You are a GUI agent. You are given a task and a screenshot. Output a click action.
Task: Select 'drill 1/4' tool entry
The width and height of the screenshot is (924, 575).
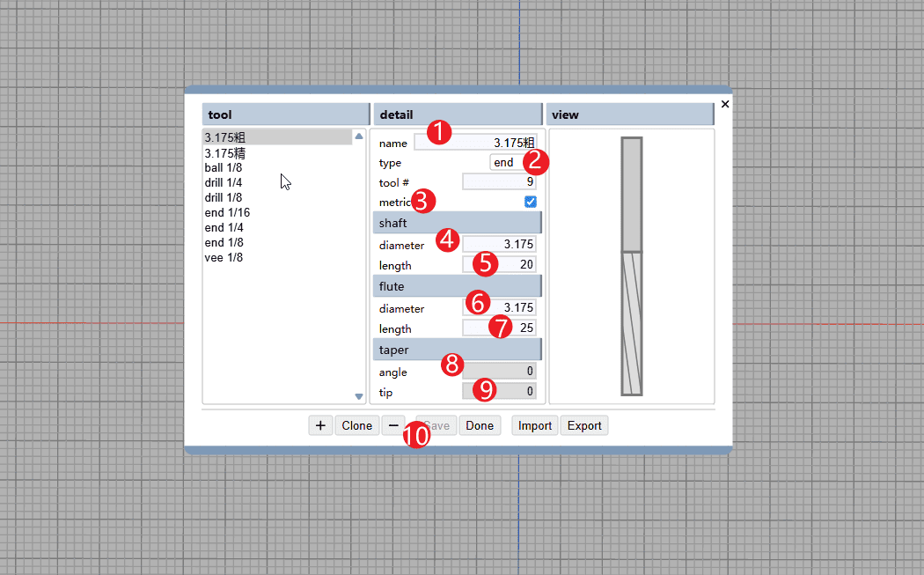tap(223, 182)
